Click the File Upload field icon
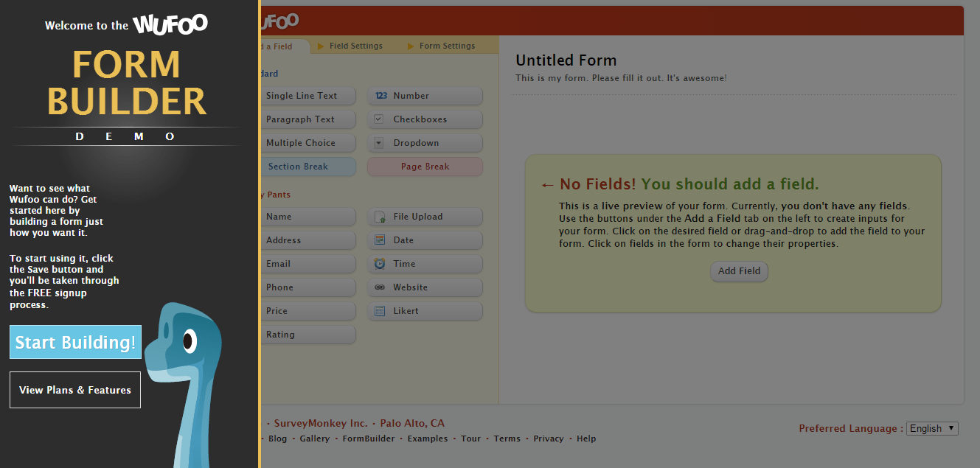 click(x=380, y=217)
